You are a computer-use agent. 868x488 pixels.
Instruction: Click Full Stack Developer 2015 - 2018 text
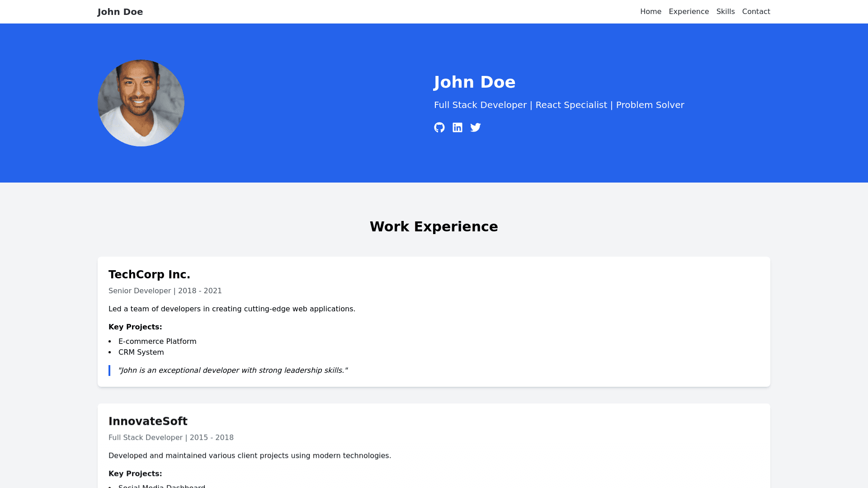tap(171, 437)
